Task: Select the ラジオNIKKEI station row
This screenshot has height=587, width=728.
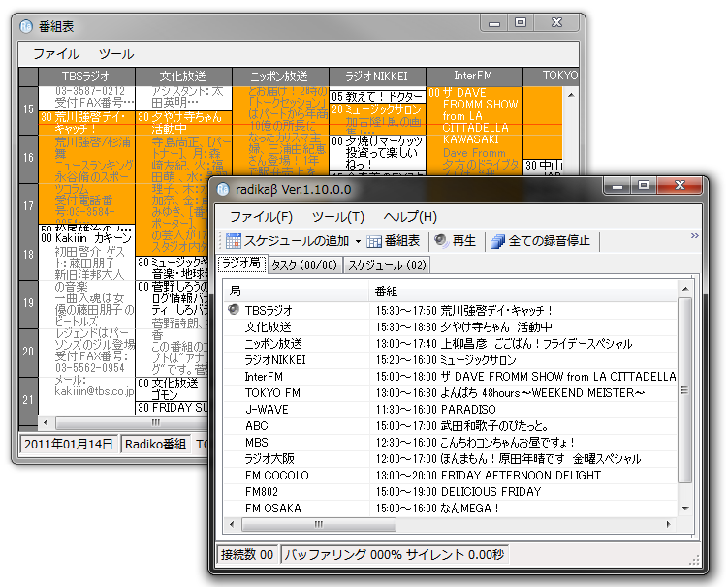Action: coord(451,360)
